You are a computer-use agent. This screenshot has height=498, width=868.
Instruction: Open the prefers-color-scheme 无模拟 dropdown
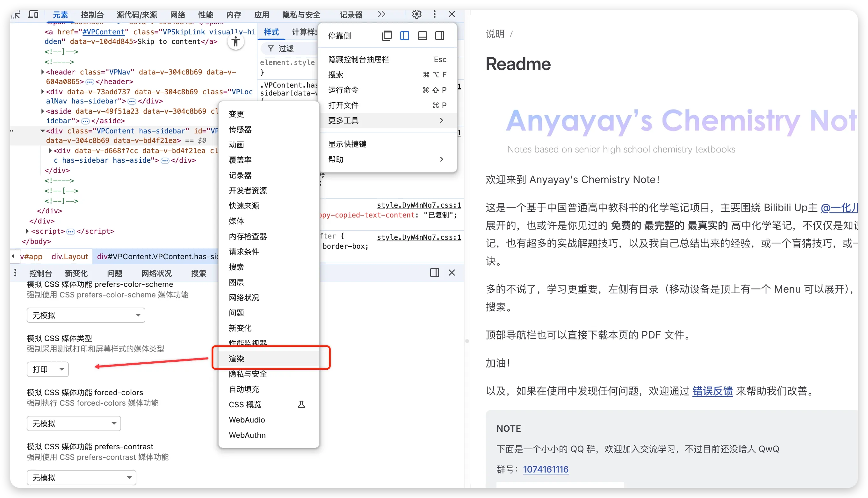86,315
